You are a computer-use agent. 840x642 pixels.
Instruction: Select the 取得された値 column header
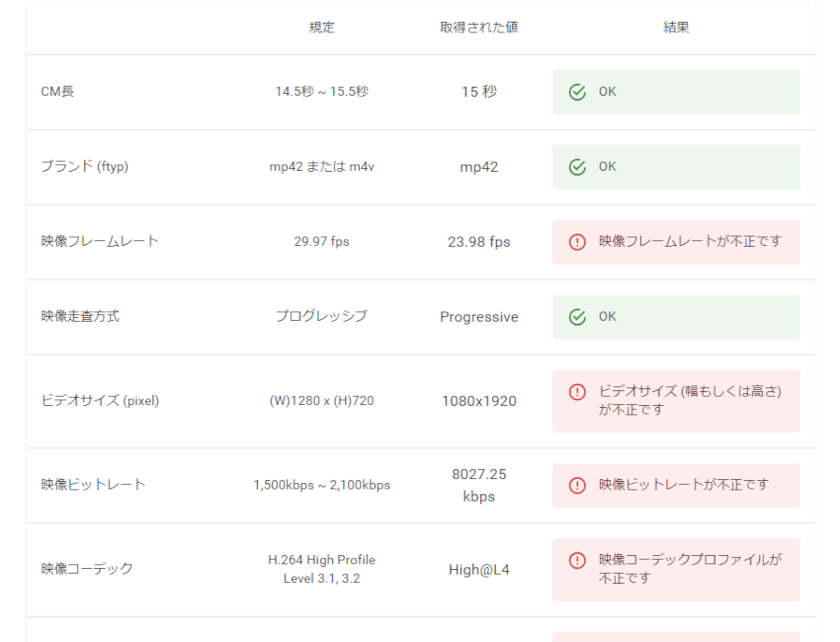tap(479, 28)
